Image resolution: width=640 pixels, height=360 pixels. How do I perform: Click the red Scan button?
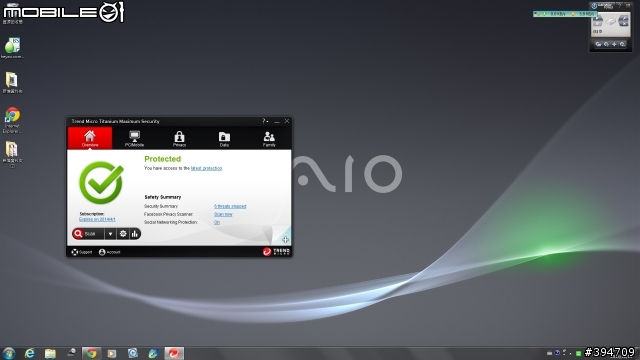pos(88,234)
